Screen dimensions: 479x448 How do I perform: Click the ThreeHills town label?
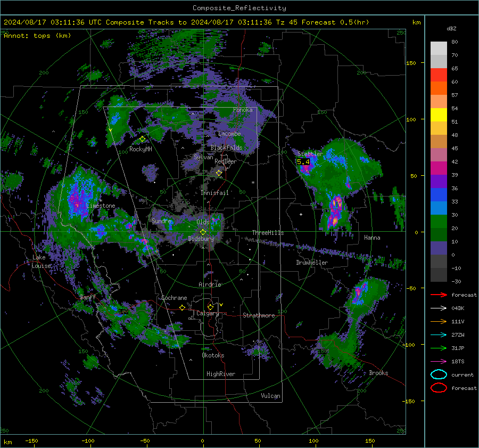(x=268, y=233)
